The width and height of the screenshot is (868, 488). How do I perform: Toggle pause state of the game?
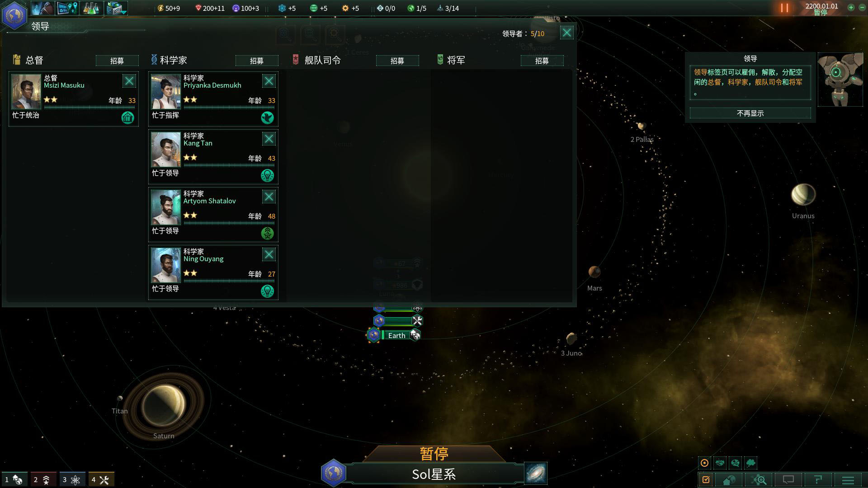point(784,8)
